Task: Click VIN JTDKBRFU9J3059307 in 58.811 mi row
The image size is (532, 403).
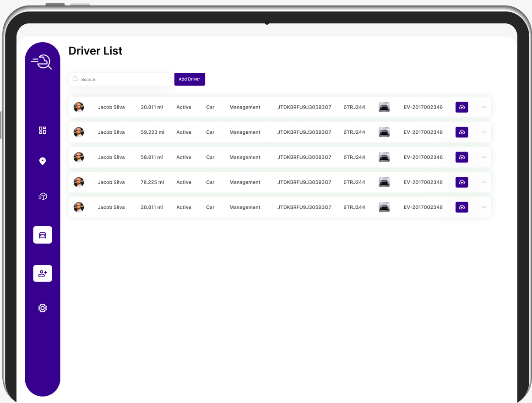Action: (304, 157)
